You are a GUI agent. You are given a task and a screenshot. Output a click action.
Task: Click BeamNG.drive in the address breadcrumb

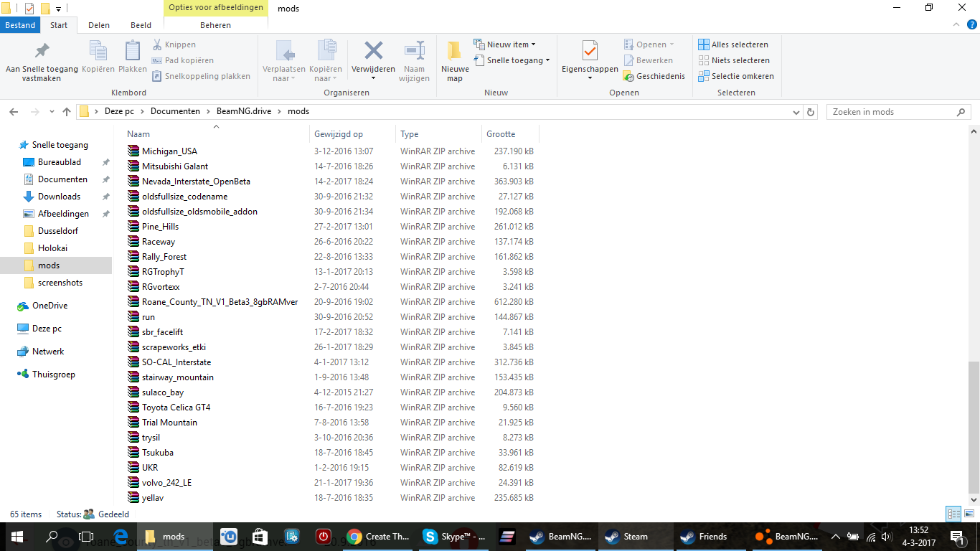(244, 112)
